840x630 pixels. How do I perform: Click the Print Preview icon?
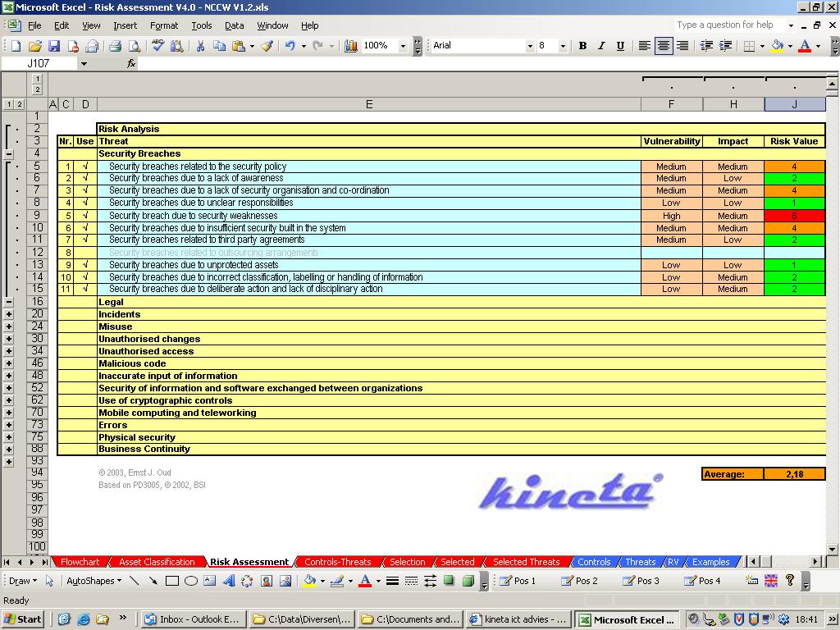pyautogui.click(x=134, y=46)
